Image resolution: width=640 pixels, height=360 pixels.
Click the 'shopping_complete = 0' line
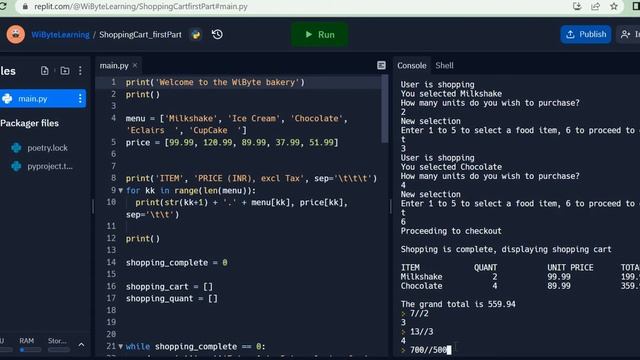(x=176, y=262)
